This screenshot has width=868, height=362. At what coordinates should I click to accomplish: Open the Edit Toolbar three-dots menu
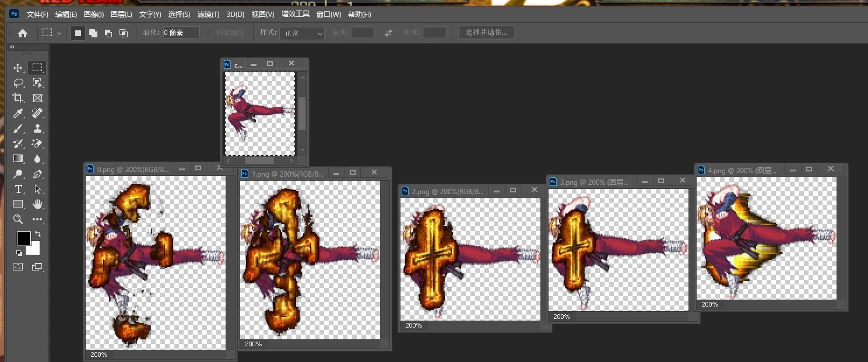[37, 219]
